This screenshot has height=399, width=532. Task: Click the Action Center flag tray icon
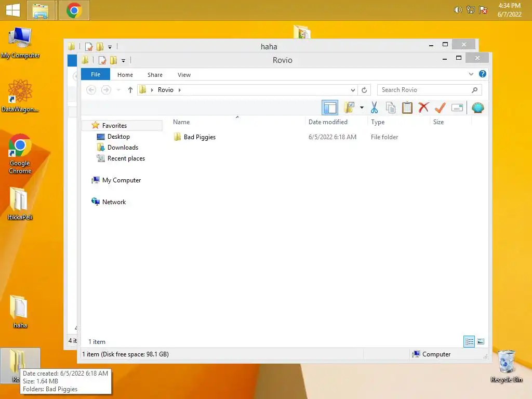(x=483, y=10)
